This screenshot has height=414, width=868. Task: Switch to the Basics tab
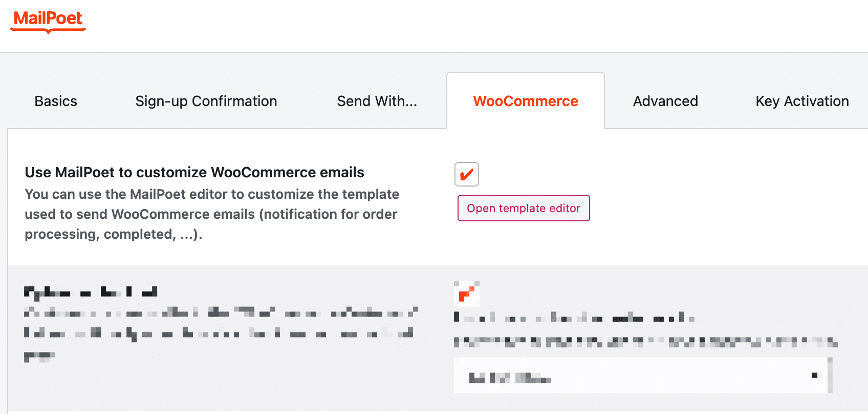tap(56, 101)
